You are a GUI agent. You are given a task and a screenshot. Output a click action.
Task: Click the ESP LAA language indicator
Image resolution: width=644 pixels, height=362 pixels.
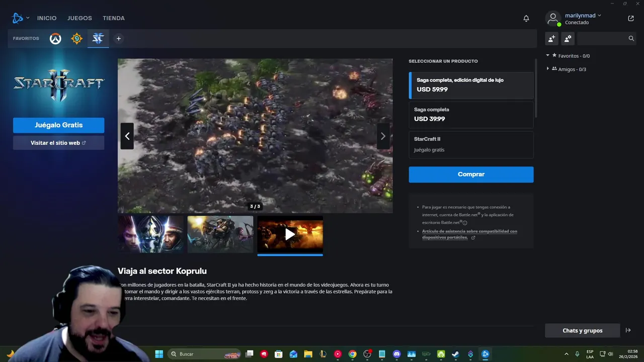point(590,354)
